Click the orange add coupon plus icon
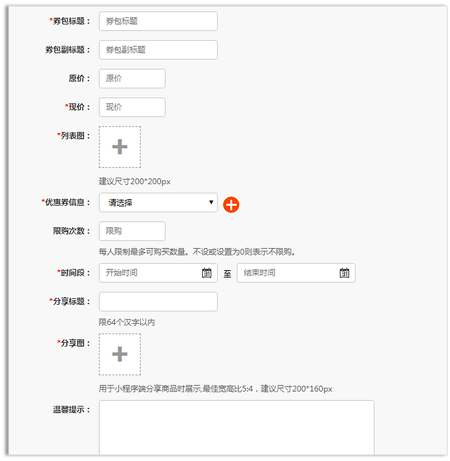 pos(231,204)
